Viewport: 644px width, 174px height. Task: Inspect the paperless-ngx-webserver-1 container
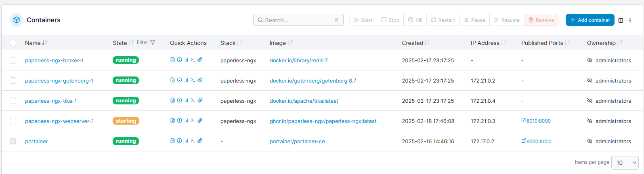point(179,121)
